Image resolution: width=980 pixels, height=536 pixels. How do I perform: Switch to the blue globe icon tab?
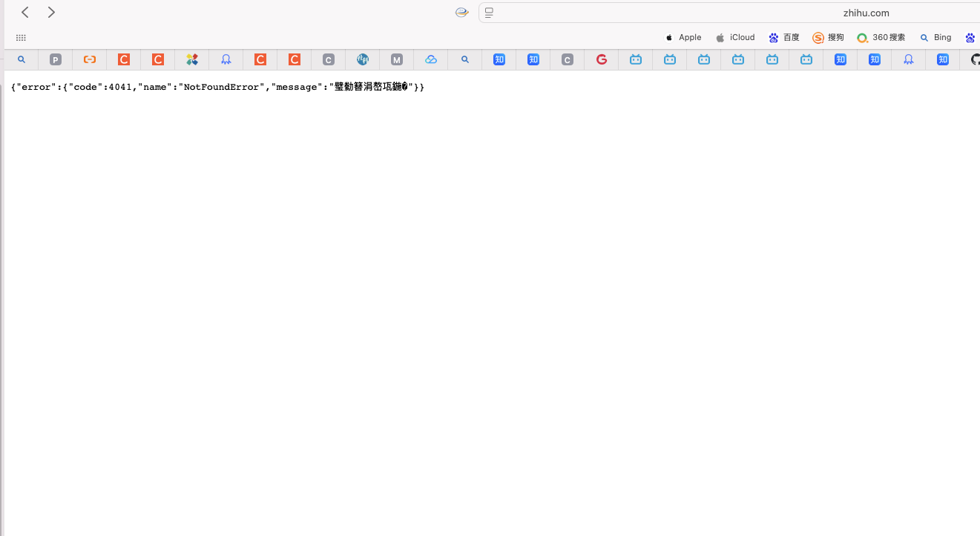363,59
